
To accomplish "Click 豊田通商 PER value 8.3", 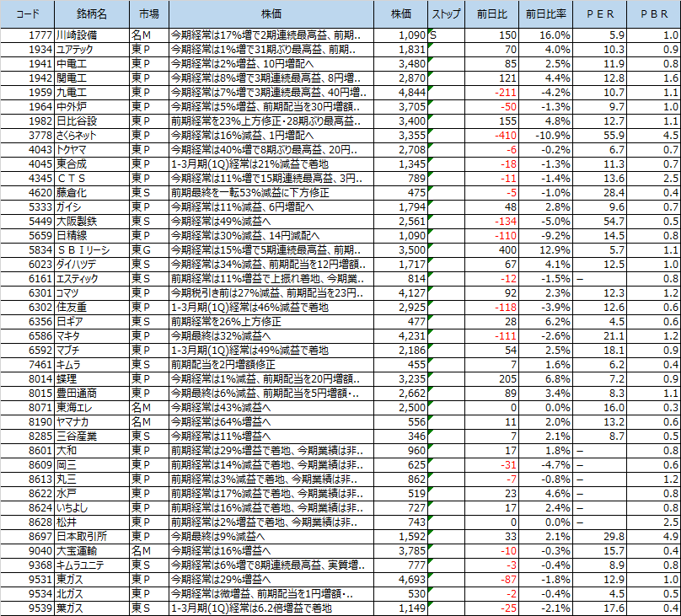I will pyautogui.click(x=600, y=394).
